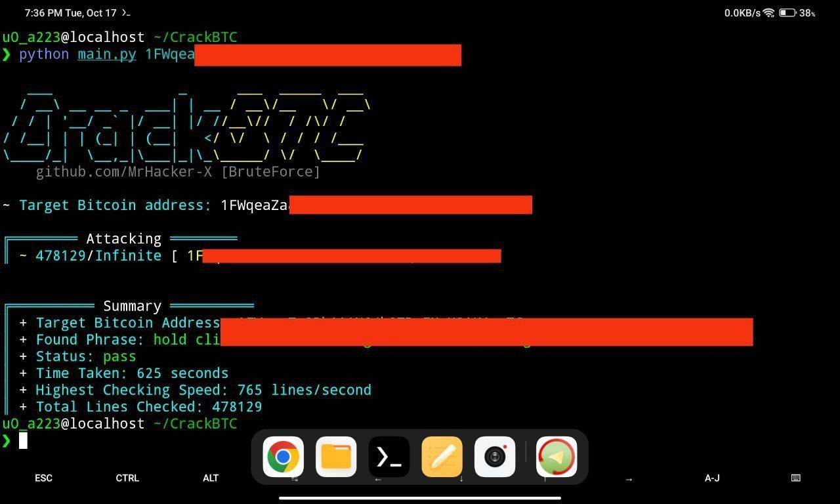This screenshot has width=840, height=504.
Task: Launch the Termux terminal dock icon
Action: 389,457
